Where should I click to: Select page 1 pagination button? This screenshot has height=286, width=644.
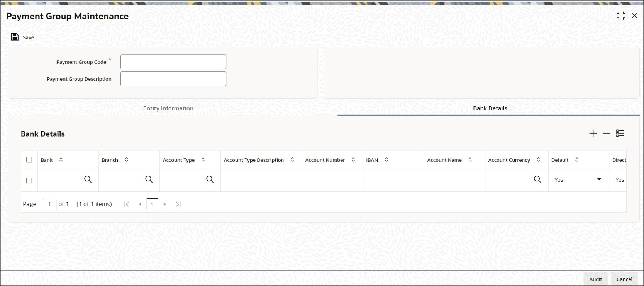(x=153, y=205)
